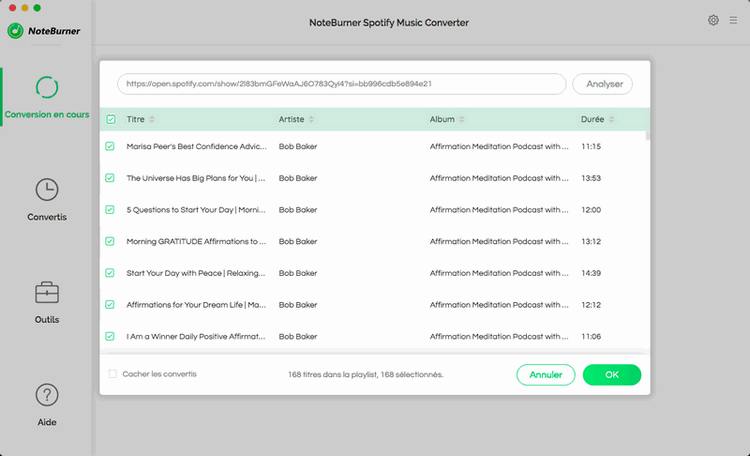The image size is (750, 456).
Task: Open the hamburger menu icon
Action: click(733, 20)
